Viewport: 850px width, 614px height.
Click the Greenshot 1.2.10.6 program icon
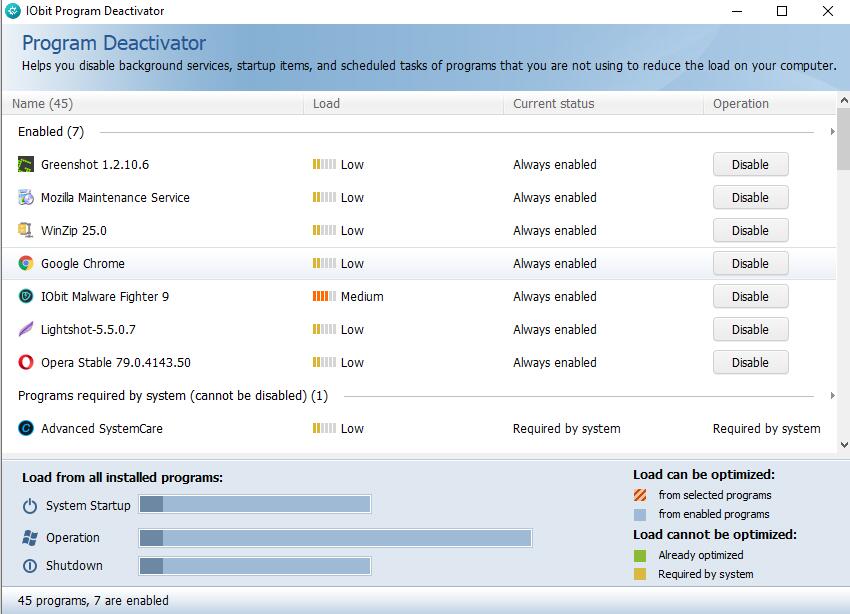click(x=25, y=164)
